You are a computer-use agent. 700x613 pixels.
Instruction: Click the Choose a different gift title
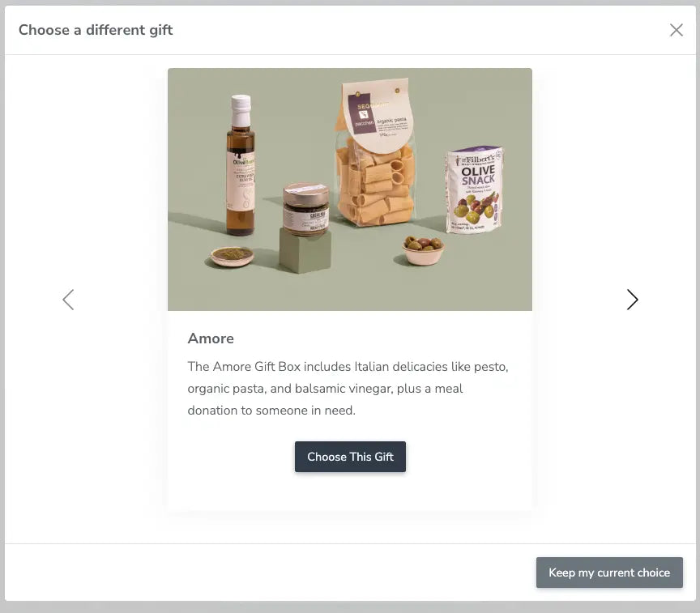[96, 30]
